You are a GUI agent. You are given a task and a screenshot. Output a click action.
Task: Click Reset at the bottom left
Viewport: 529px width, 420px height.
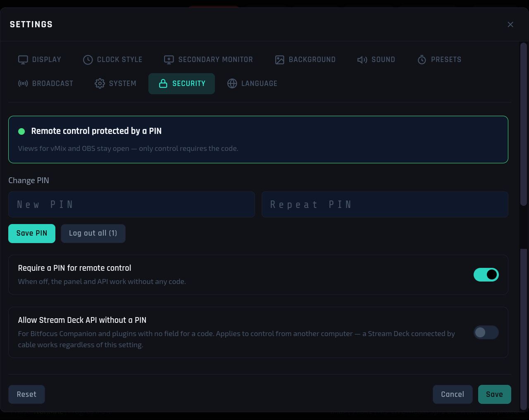[26, 394]
